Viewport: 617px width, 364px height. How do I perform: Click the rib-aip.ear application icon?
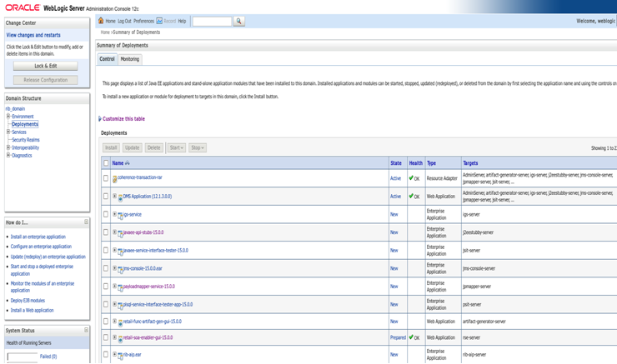120,356
